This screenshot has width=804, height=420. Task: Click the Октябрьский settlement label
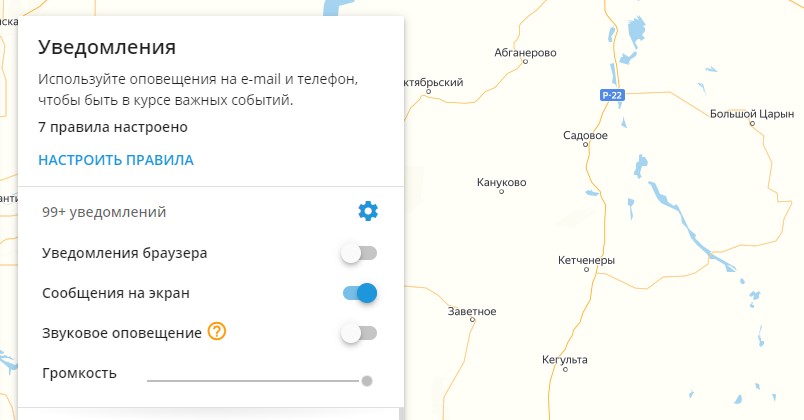pyautogui.click(x=434, y=82)
